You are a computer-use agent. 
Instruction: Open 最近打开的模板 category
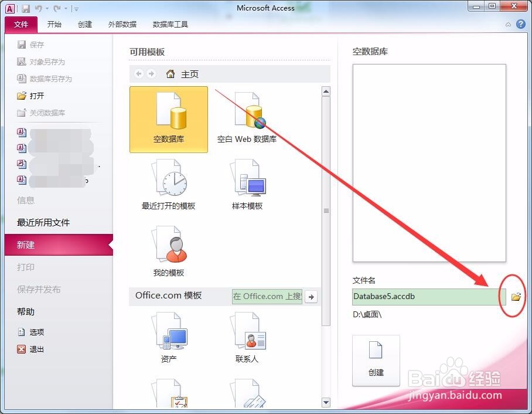tap(169, 185)
